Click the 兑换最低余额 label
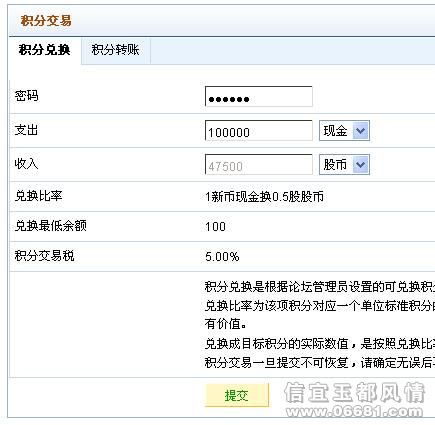The width and height of the screenshot is (435, 425). [50, 226]
